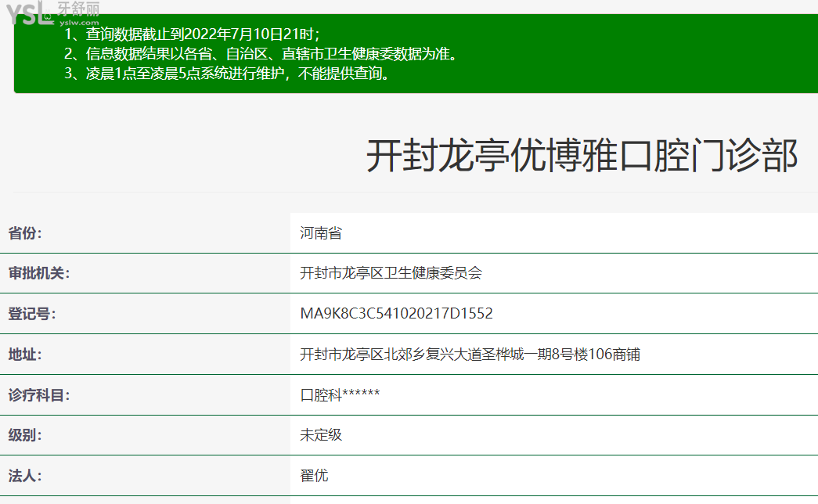Click the notice line 信息数据结果以各省、自治区、直辖市卫生健康委数据为准
This screenshot has height=504, width=818.
pyautogui.click(x=261, y=54)
